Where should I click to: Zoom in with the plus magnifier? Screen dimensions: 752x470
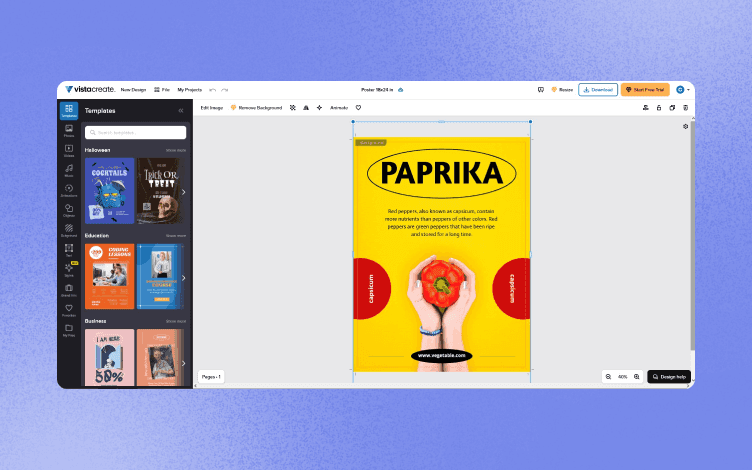(636, 377)
